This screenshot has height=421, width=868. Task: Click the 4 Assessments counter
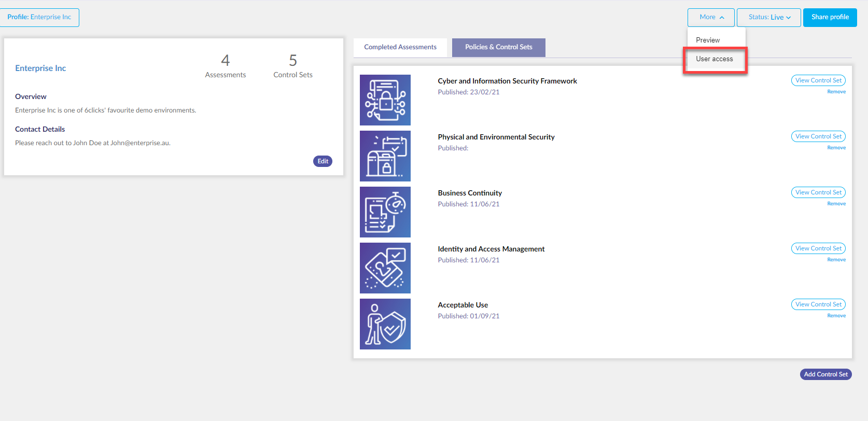tap(226, 66)
